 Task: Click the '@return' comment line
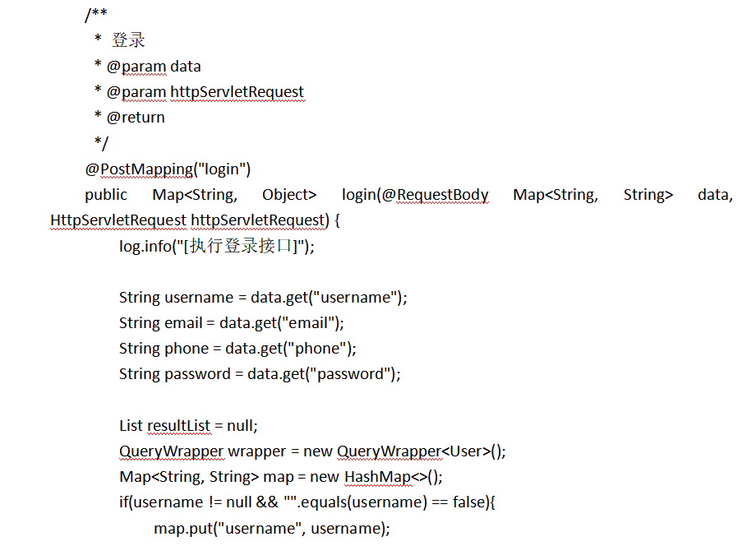[x=130, y=118]
